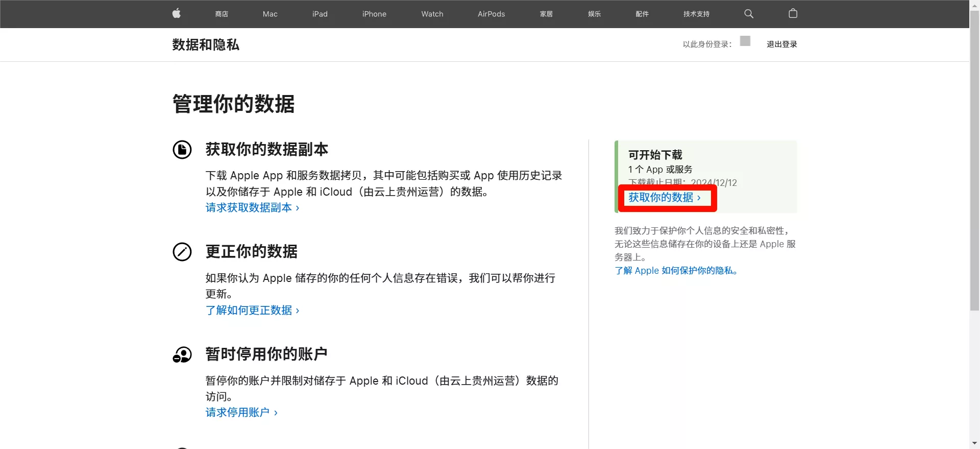Open 了解如何更正数据 link
The width and height of the screenshot is (980, 449).
click(x=252, y=311)
